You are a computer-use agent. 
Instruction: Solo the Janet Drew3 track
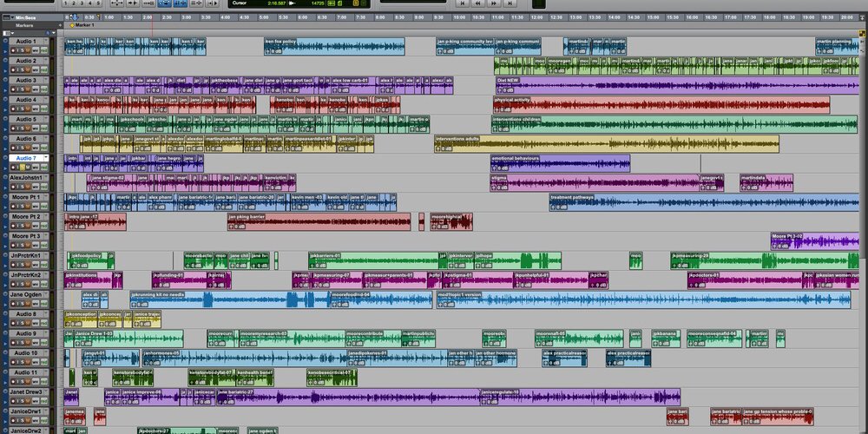[23, 401]
